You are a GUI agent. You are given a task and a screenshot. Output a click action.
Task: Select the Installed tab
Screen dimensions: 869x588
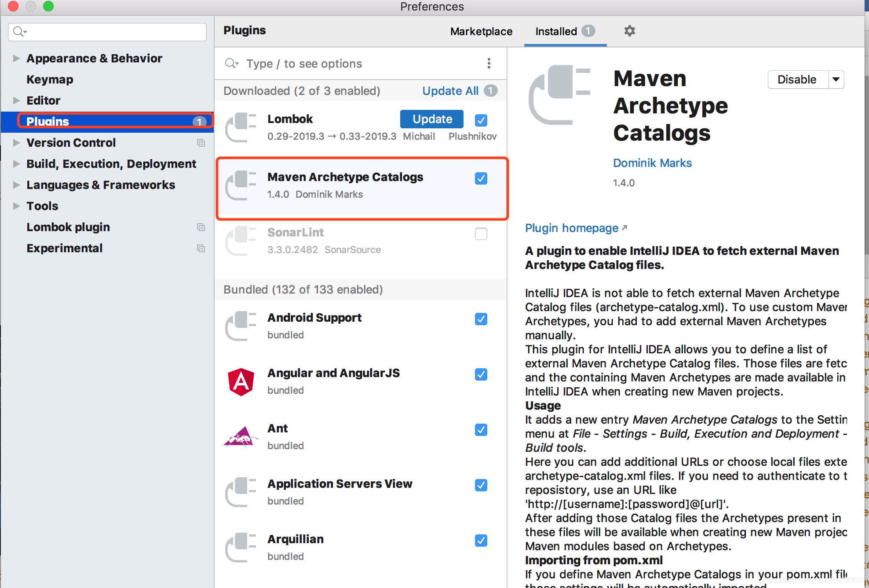(556, 31)
